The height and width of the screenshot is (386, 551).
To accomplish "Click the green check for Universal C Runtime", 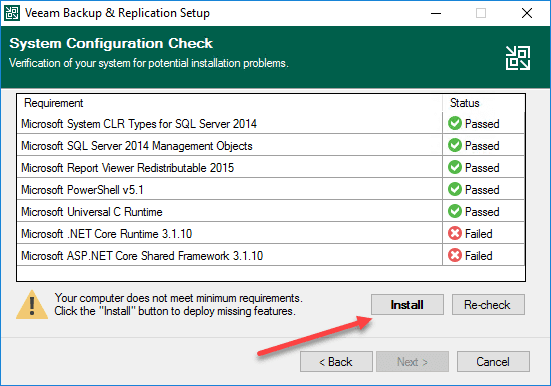I will click(455, 211).
